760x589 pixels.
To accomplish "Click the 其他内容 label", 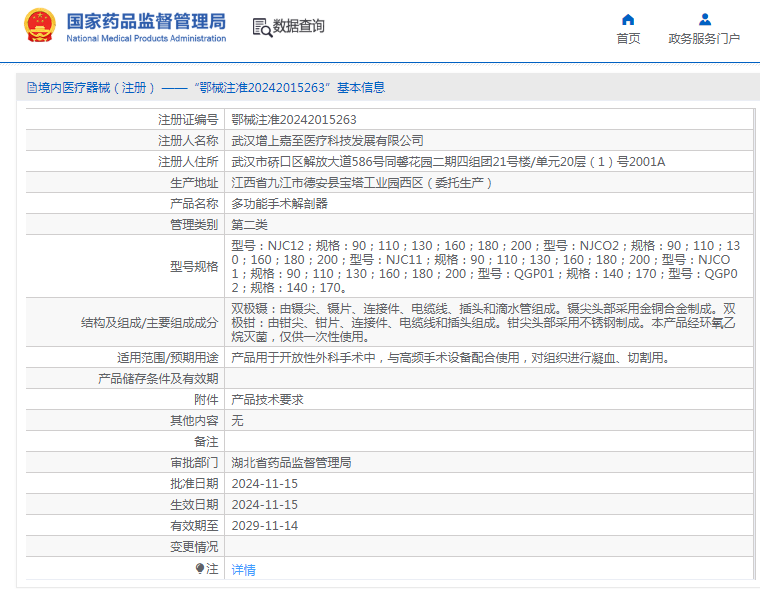I will pos(194,421).
